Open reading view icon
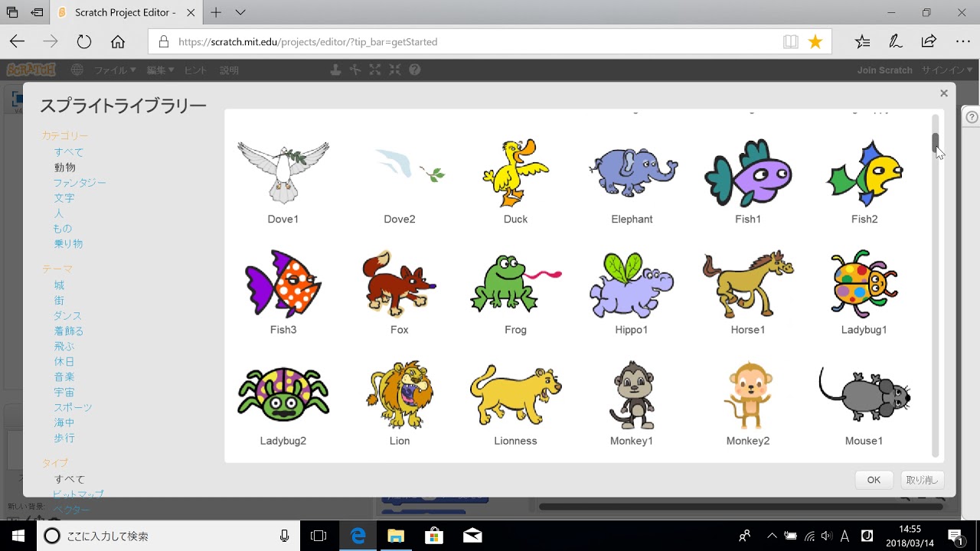The height and width of the screenshot is (551, 980). (x=791, y=42)
